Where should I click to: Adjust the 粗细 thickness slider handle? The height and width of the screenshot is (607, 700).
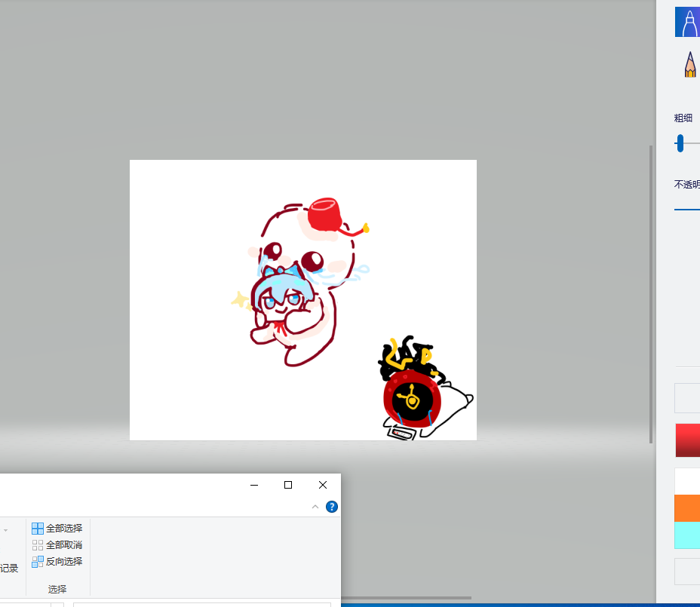tap(680, 143)
